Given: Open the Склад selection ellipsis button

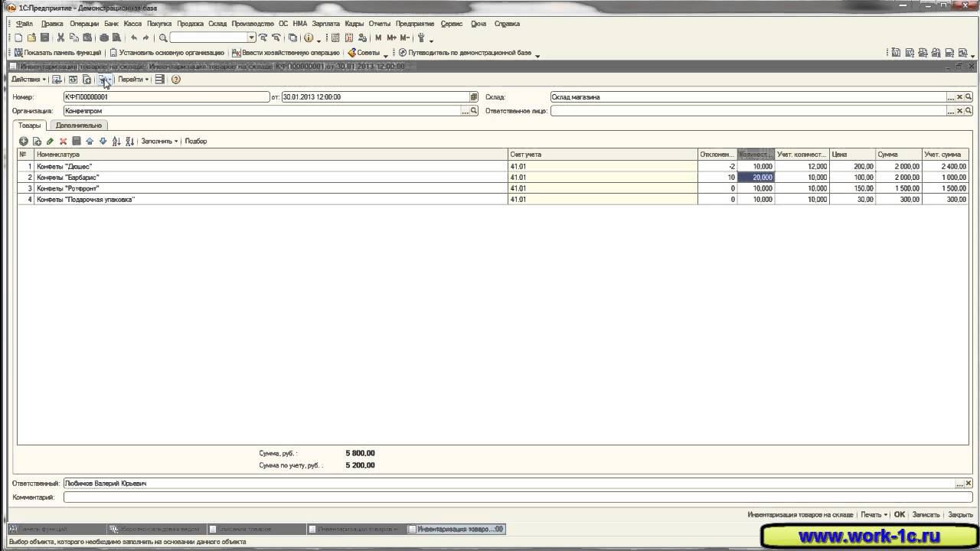Looking at the screenshot, I should (952, 97).
